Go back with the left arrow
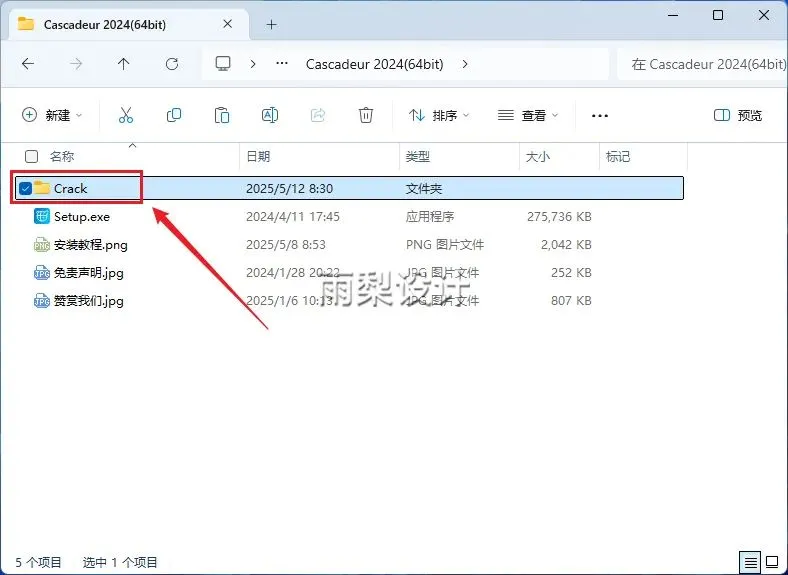Image resolution: width=788 pixels, height=575 pixels. click(28, 64)
